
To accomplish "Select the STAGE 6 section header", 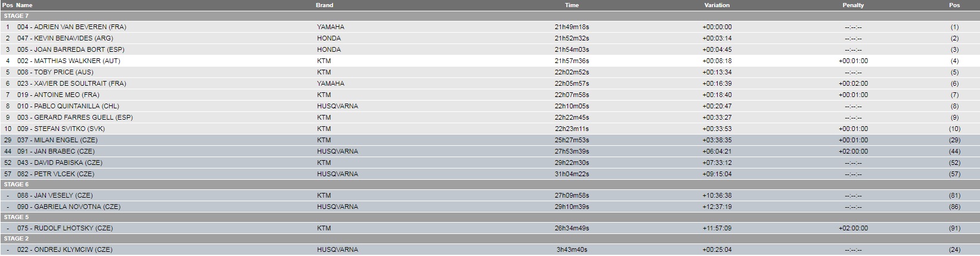I will pos(16,185).
